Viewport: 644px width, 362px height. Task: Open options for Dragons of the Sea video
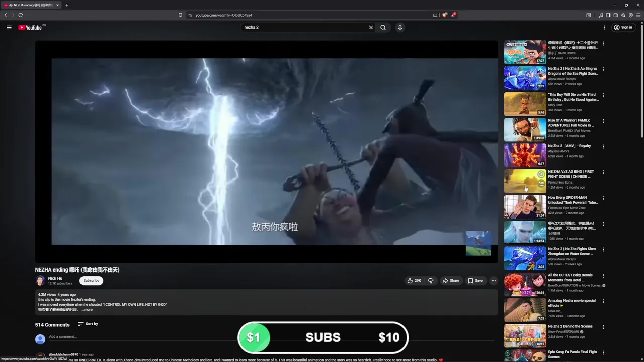tap(603, 69)
